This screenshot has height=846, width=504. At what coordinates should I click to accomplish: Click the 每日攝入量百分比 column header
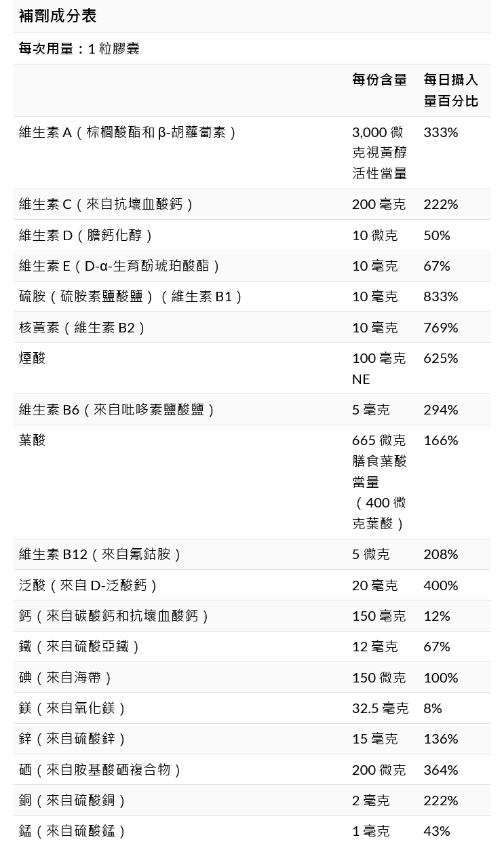tap(451, 90)
